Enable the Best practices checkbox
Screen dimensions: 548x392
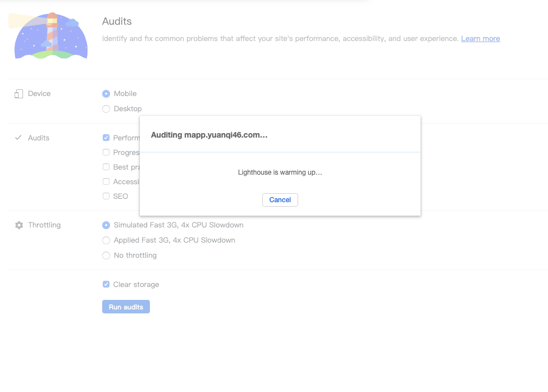pyautogui.click(x=106, y=167)
